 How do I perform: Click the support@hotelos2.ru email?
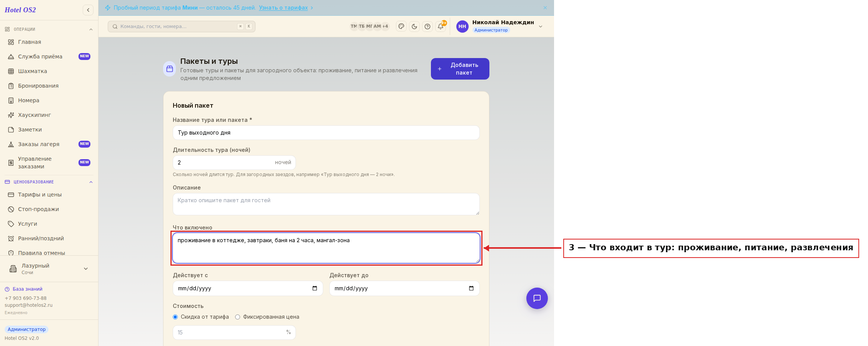(28, 305)
